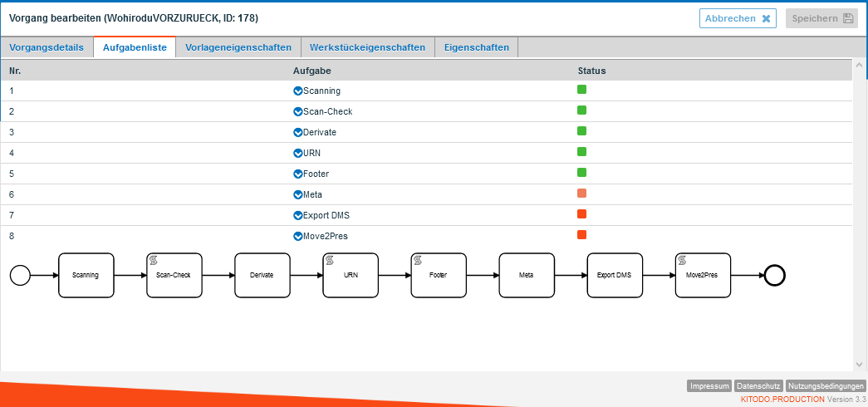The height and width of the screenshot is (407, 868).
Task: Click the scrollbar down arrow
Action: click(x=860, y=364)
